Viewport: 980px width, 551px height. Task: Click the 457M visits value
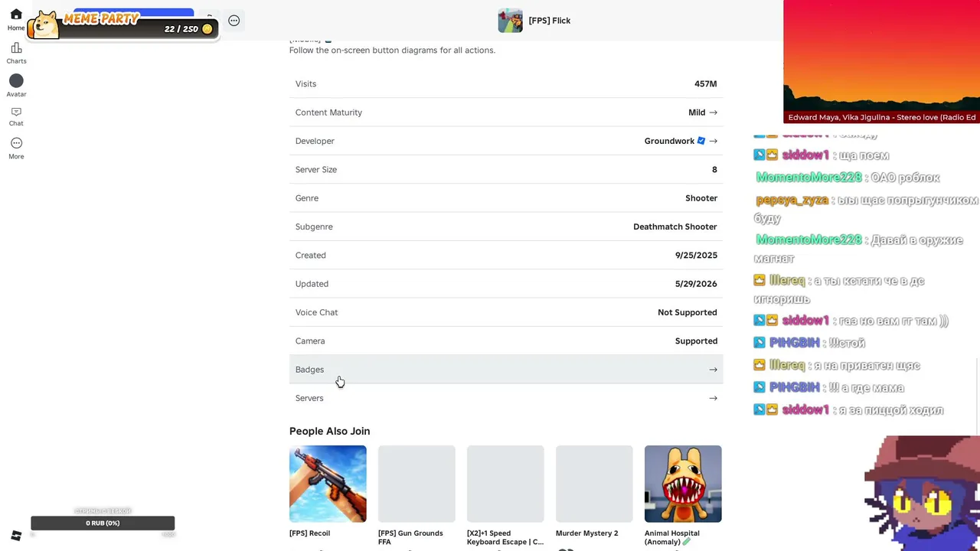[705, 84]
